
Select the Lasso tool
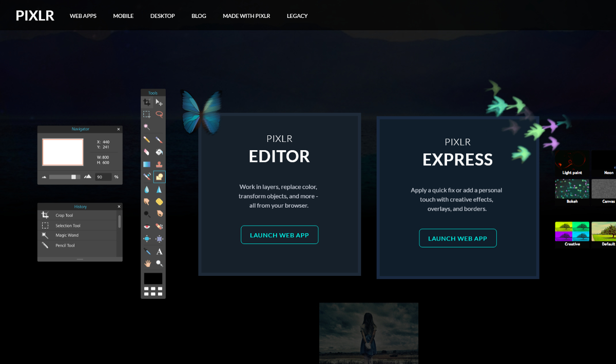click(160, 114)
